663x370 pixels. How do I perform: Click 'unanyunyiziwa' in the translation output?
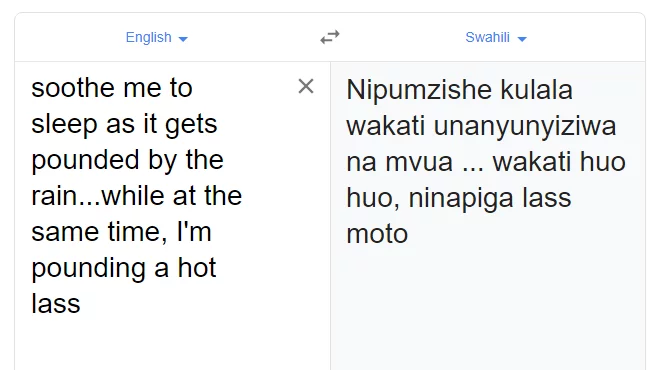click(525, 126)
